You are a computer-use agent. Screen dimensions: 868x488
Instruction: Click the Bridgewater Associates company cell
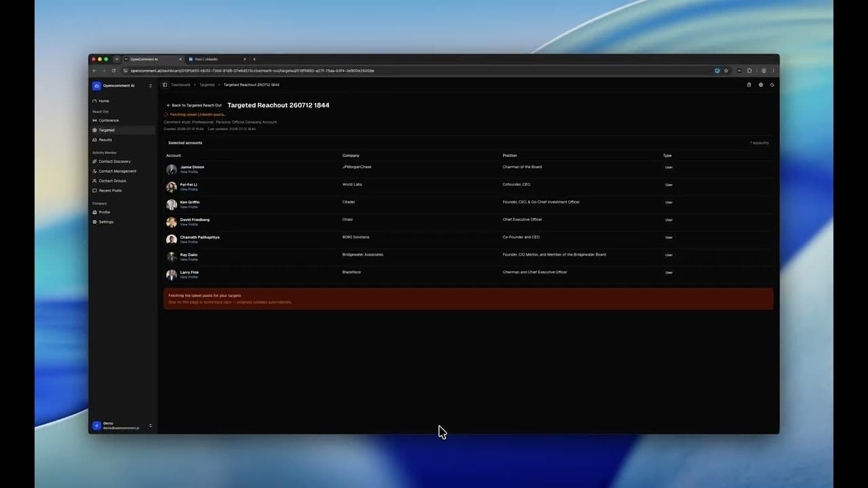pos(363,255)
